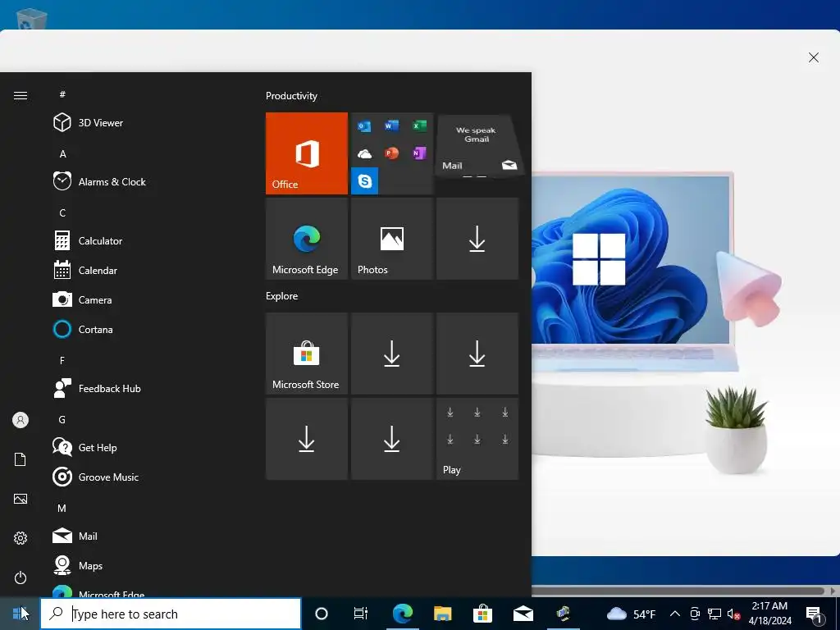Open the Documents folder shortcut
The width and height of the screenshot is (840, 630).
coord(21,459)
